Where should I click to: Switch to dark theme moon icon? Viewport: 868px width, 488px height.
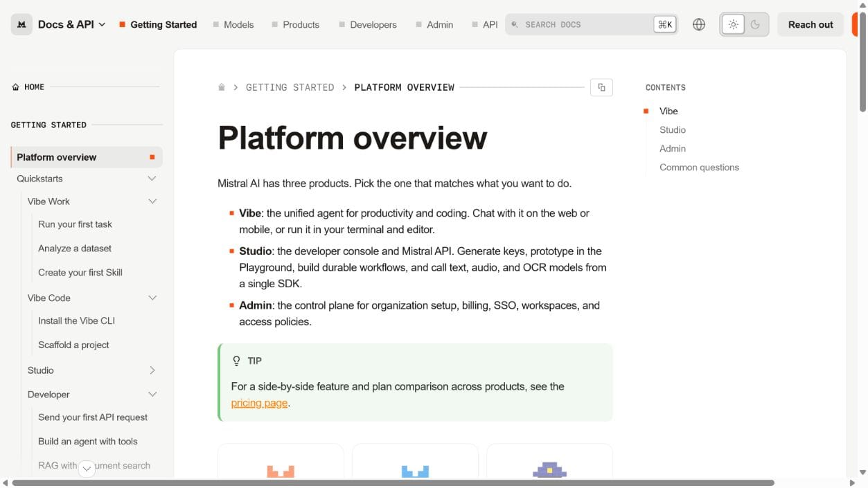pos(755,24)
